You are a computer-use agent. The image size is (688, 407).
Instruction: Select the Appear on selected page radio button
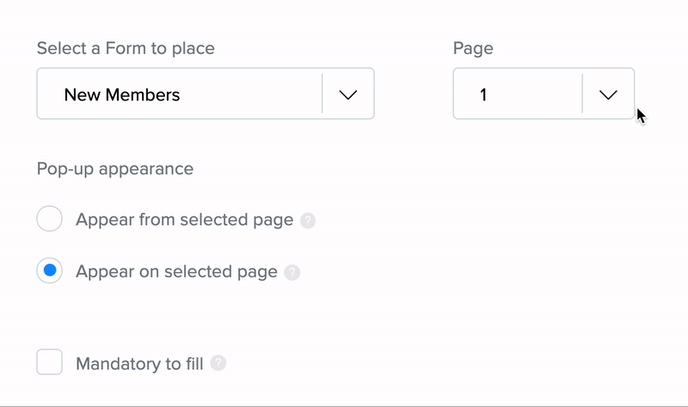pos(50,271)
